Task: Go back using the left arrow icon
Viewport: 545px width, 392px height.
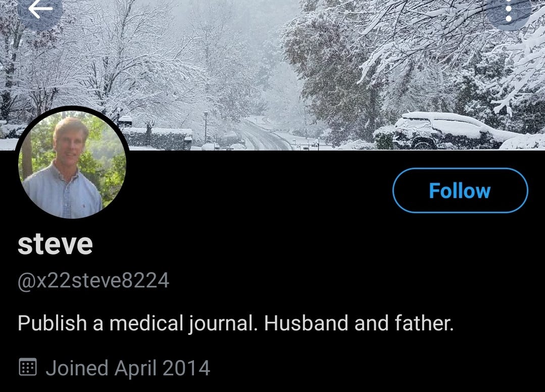Action: [x=40, y=9]
